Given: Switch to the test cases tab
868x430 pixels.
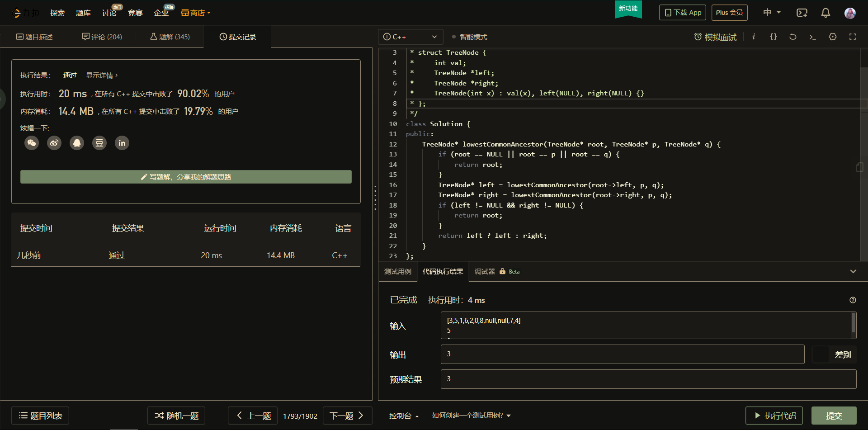Looking at the screenshot, I should point(398,271).
